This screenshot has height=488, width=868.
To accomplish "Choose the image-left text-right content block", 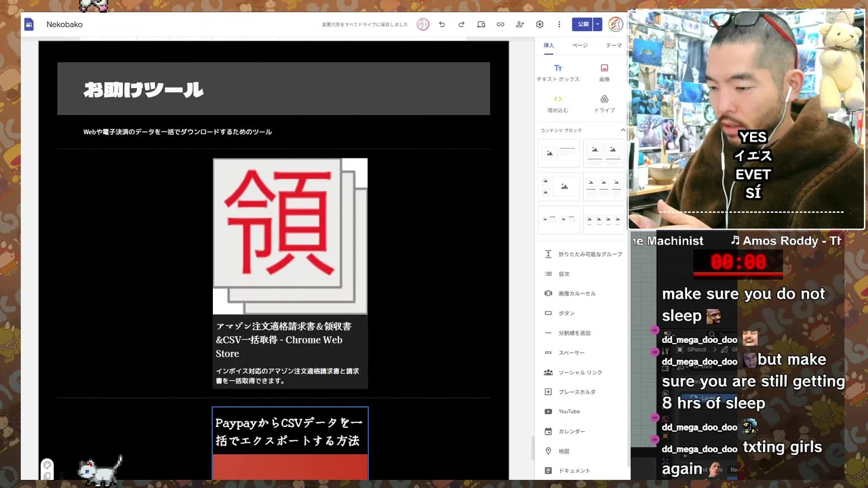I will pos(559,153).
